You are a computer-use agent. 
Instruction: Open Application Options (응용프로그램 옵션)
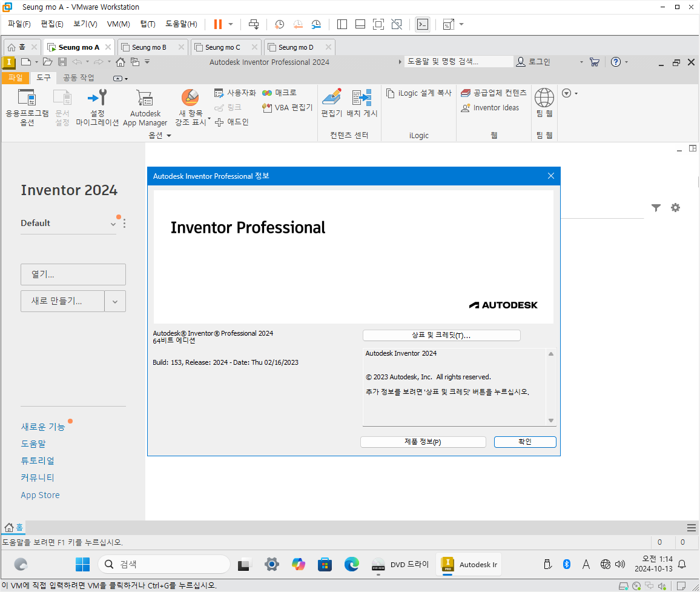point(27,107)
